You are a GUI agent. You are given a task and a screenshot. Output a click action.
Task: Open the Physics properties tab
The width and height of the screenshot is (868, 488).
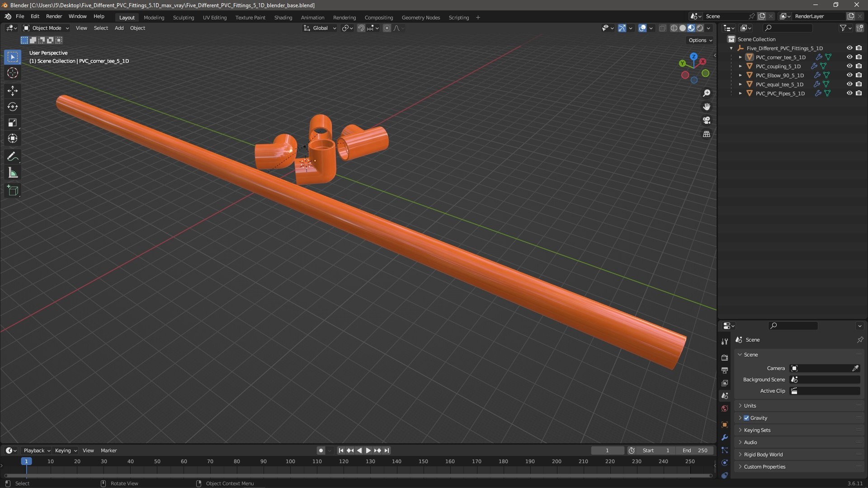tap(725, 463)
